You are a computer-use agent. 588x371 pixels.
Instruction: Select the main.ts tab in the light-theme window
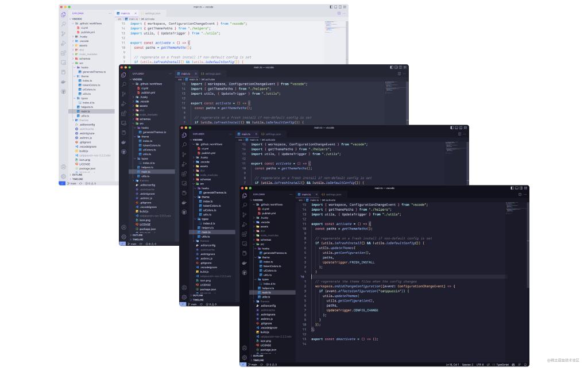[x=126, y=13]
